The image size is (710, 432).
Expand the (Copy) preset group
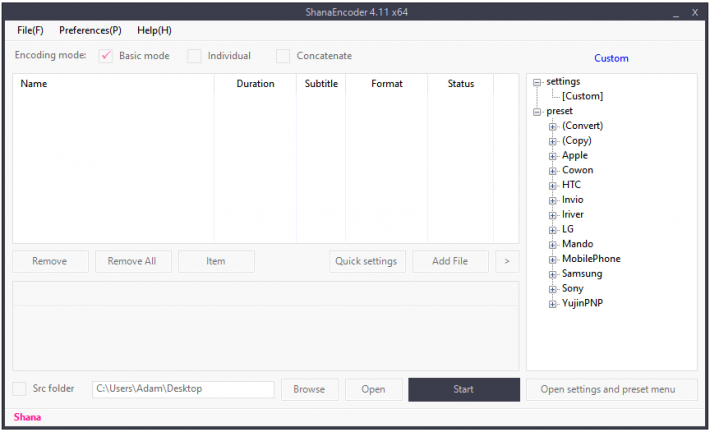[x=552, y=141]
